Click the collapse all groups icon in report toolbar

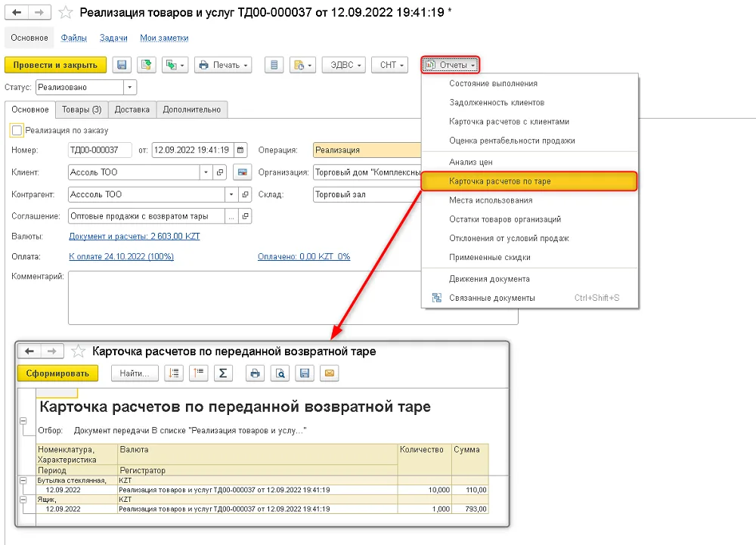[199, 373]
